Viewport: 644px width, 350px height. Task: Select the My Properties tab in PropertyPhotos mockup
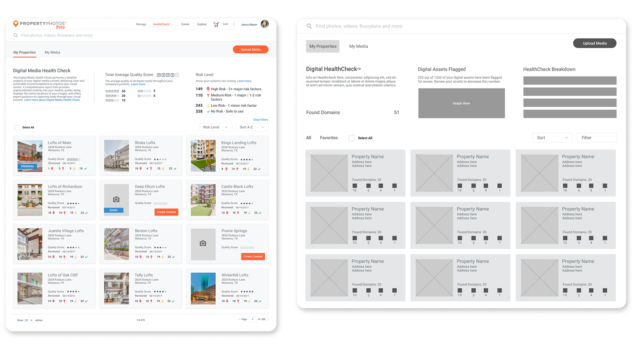pyautogui.click(x=24, y=52)
